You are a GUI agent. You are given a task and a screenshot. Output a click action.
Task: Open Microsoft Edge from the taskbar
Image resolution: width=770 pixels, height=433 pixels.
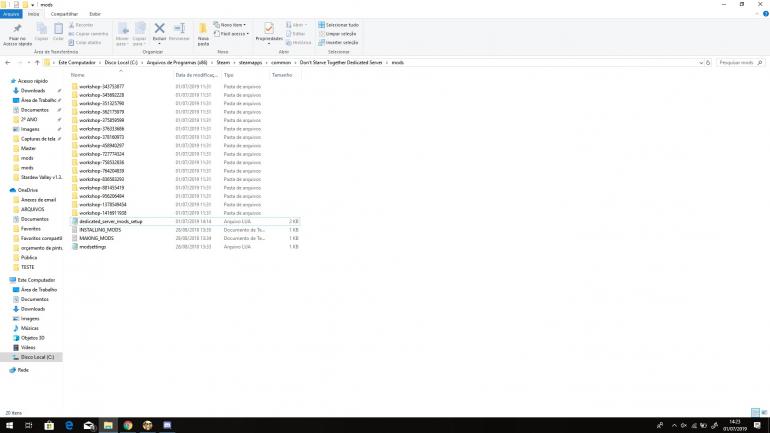[69, 425]
